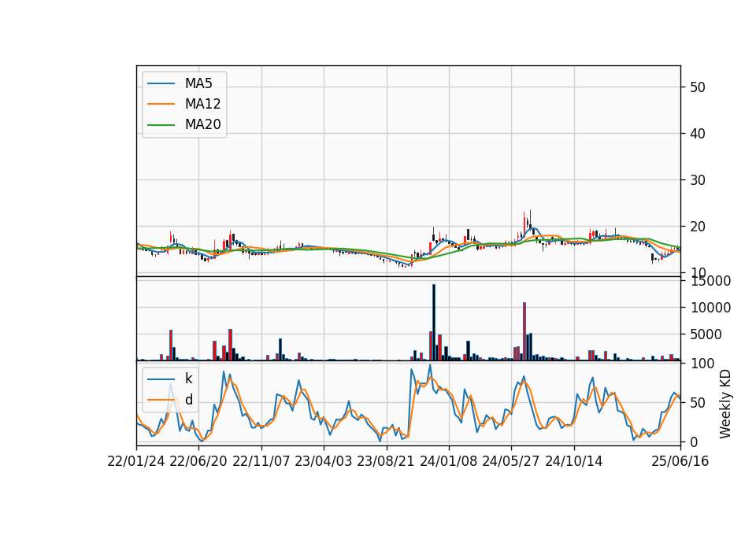The height and width of the screenshot is (543, 756).
Task: Click the price axis 30 tick label
Action: (x=698, y=180)
